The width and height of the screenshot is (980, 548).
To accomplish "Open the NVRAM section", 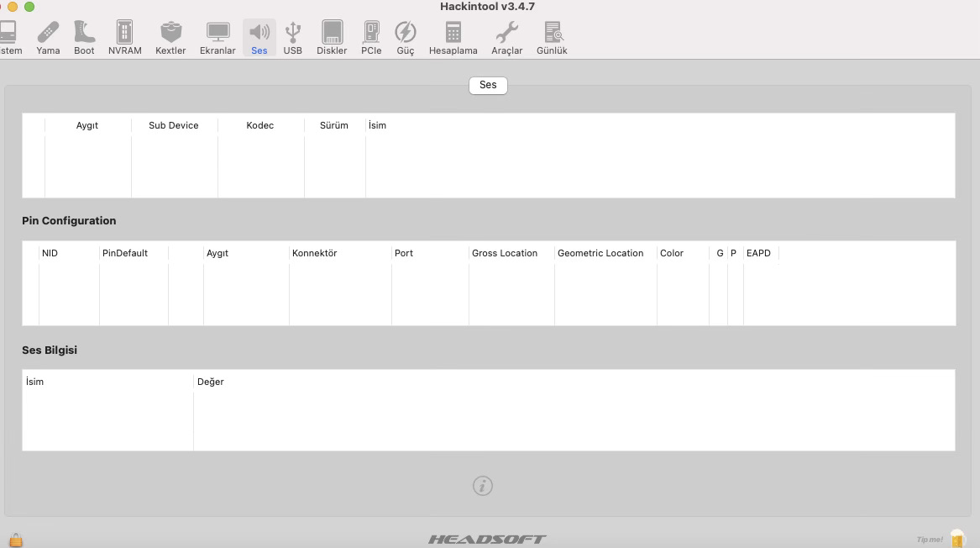I will (124, 38).
